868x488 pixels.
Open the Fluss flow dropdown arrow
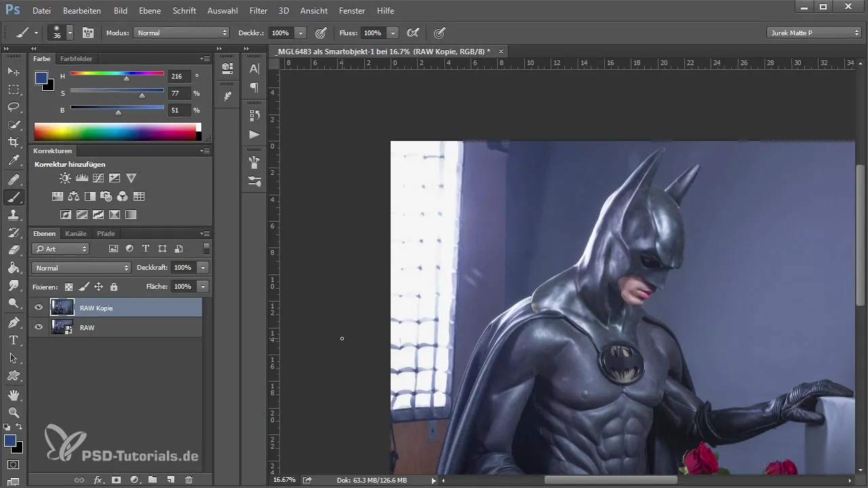click(393, 33)
